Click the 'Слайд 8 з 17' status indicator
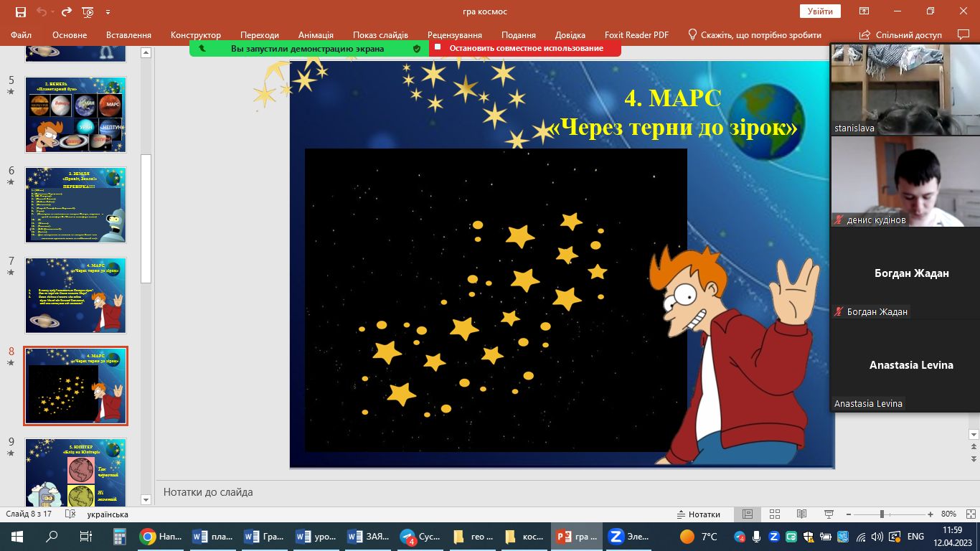980x551 pixels. (x=29, y=514)
